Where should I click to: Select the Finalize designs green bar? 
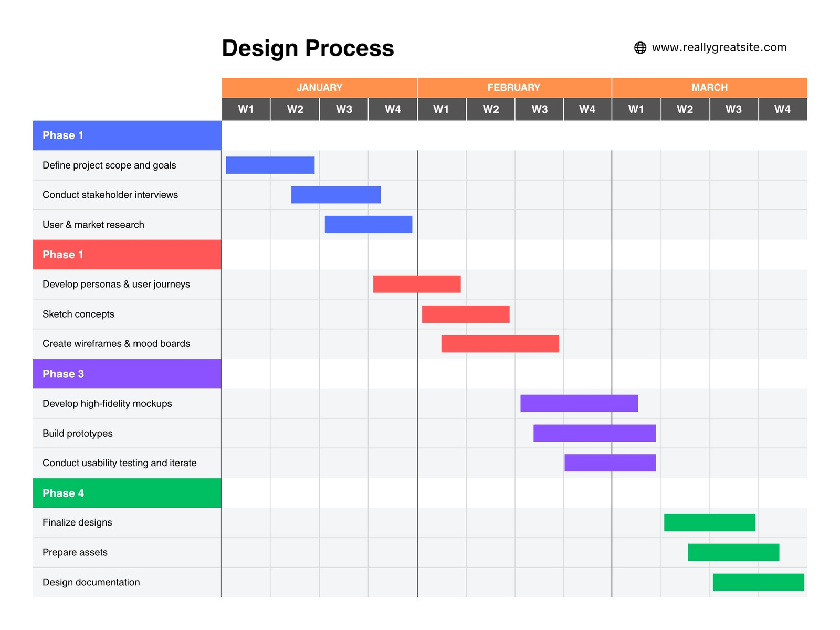[x=710, y=522]
